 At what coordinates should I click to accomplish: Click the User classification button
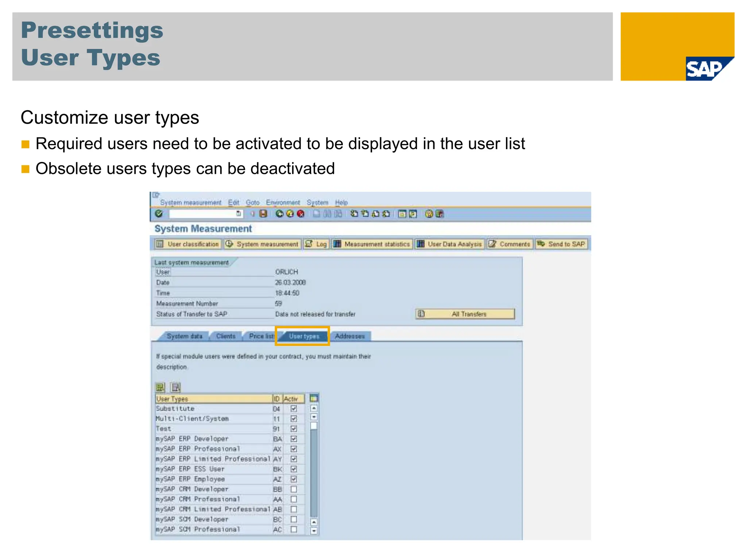[187, 244]
